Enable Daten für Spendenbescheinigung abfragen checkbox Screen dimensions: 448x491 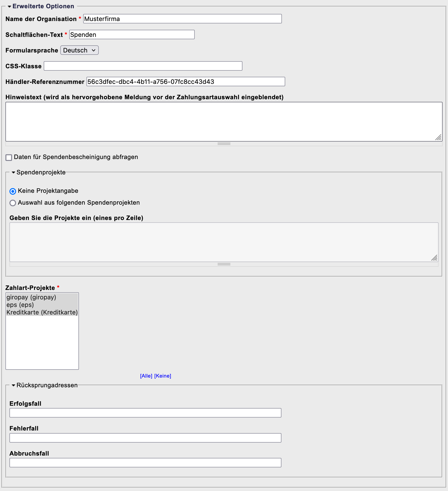9,158
